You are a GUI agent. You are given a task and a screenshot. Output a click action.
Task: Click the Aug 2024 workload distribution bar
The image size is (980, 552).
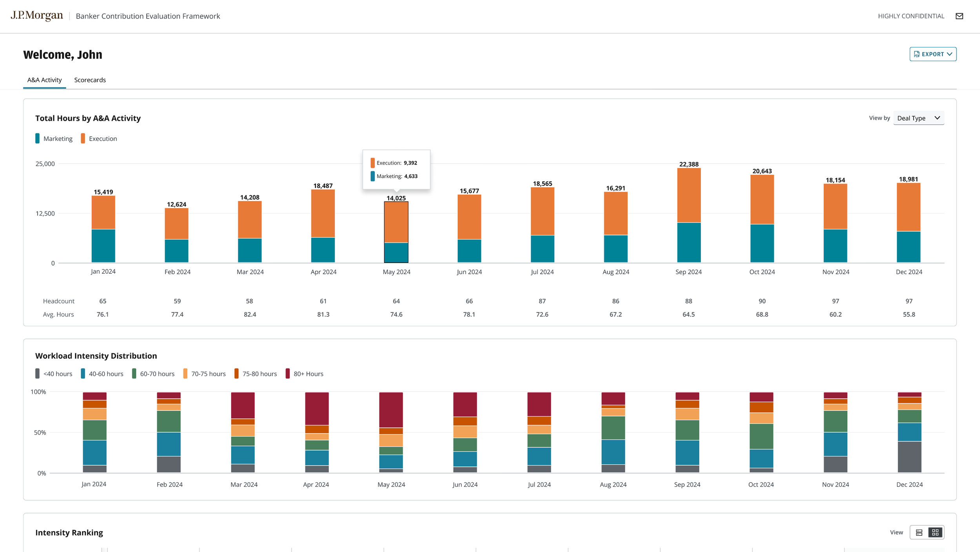613,432
